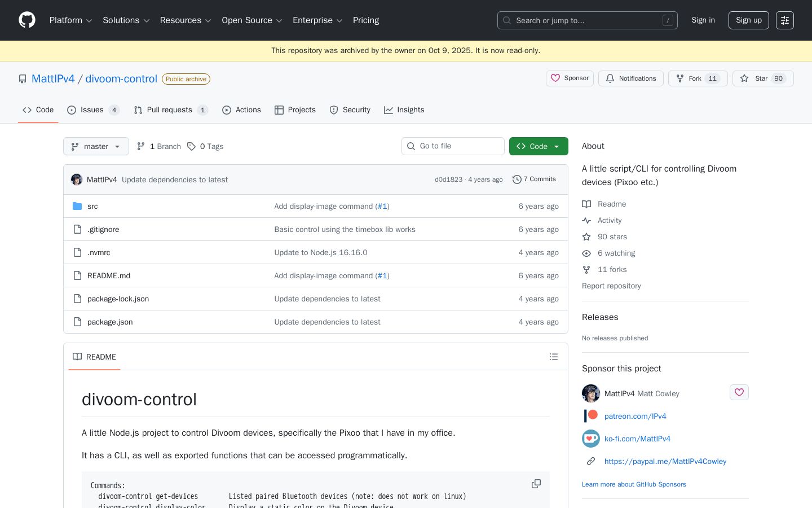Screen dimensions: 812x508
Task: Switch to the Code tab
Action: tap(38, 110)
